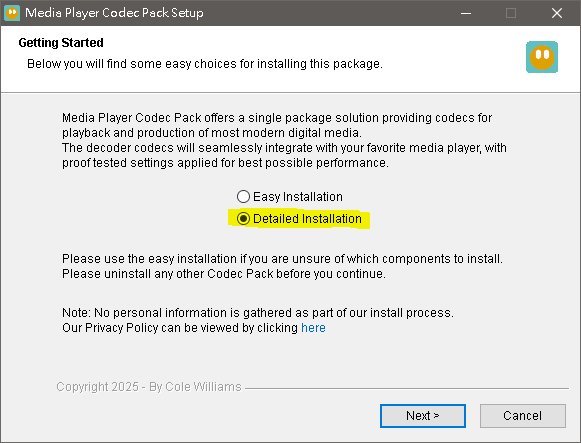Click the 'No personal information' note text
The image size is (581, 443).
(x=258, y=313)
